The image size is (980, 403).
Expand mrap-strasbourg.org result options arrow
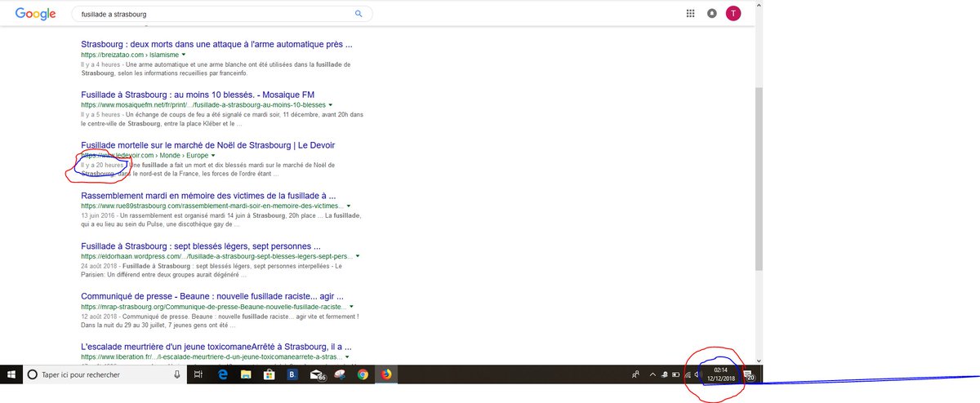pyautogui.click(x=350, y=307)
